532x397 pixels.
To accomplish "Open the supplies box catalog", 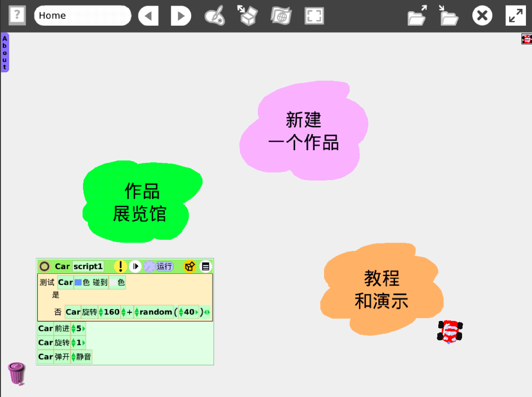I will [247, 16].
